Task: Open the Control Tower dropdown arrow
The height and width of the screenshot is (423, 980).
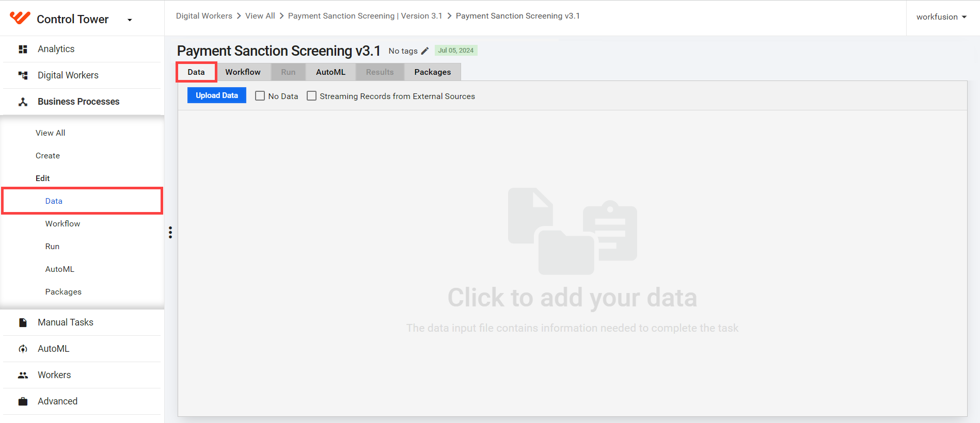Action: click(x=130, y=20)
